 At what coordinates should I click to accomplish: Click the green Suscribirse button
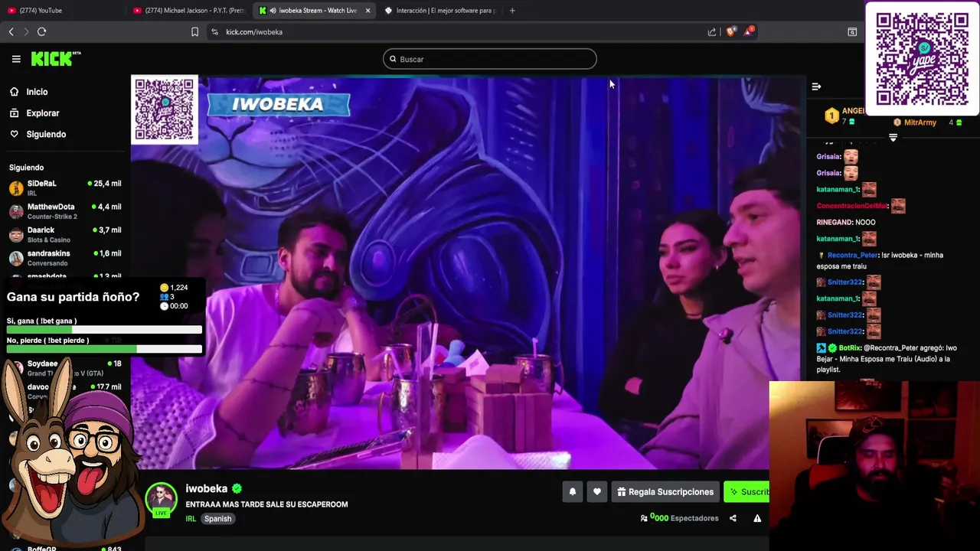(746, 491)
